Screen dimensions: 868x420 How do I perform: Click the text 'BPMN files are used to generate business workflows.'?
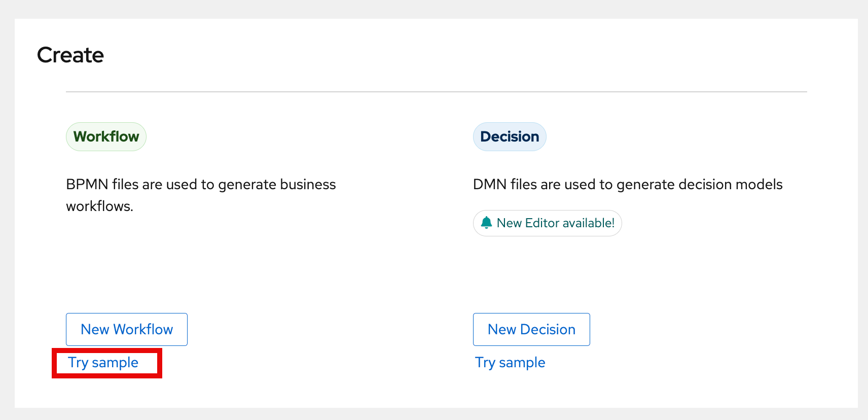pyautogui.click(x=201, y=195)
